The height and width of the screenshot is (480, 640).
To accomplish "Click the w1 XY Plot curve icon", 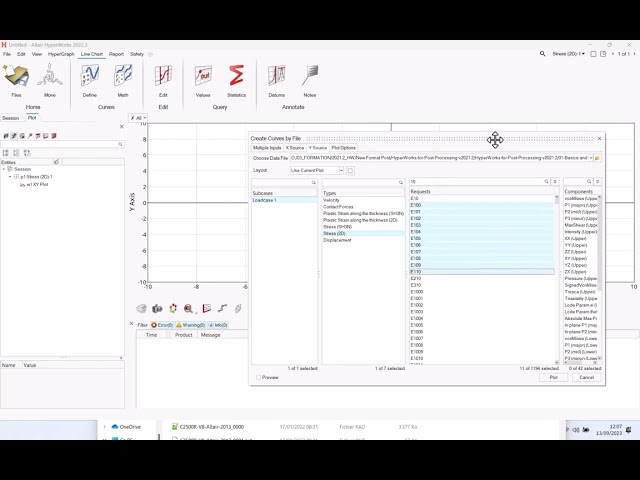I will [22, 184].
